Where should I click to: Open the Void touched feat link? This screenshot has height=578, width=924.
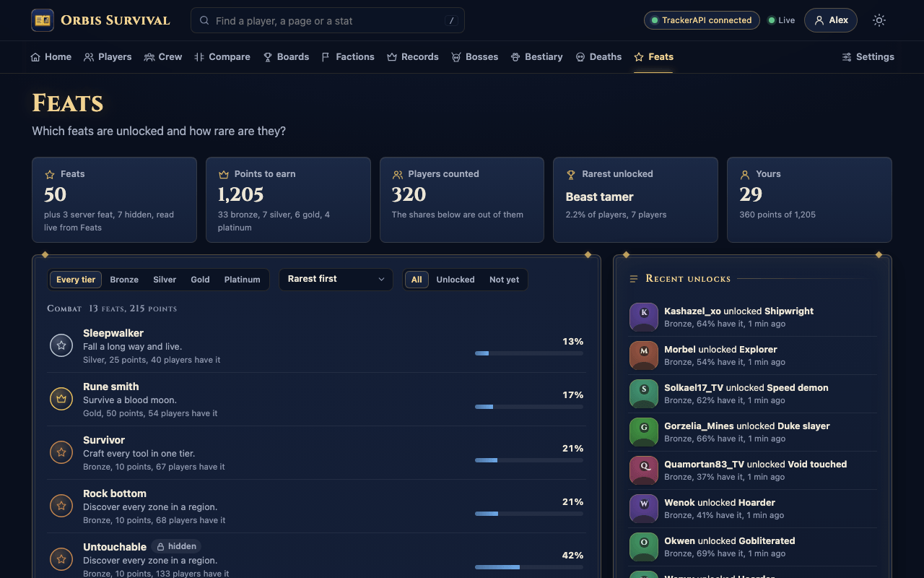pos(817,465)
